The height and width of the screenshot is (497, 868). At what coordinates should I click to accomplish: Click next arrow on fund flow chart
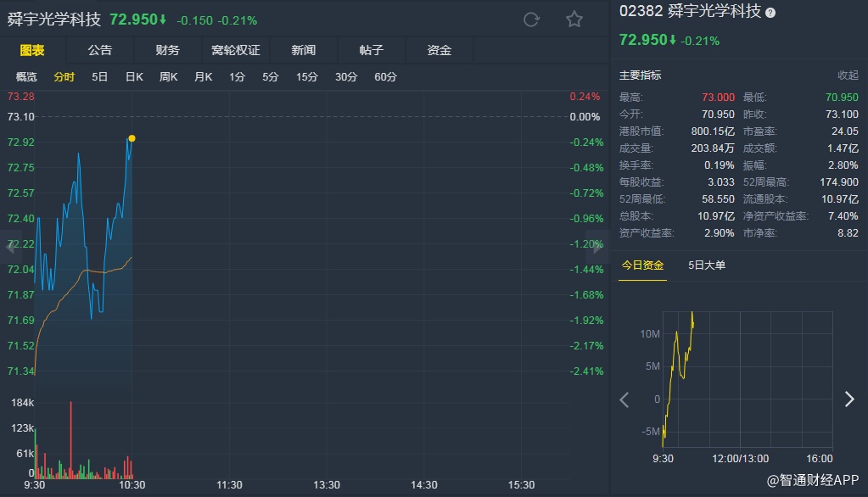point(849,399)
